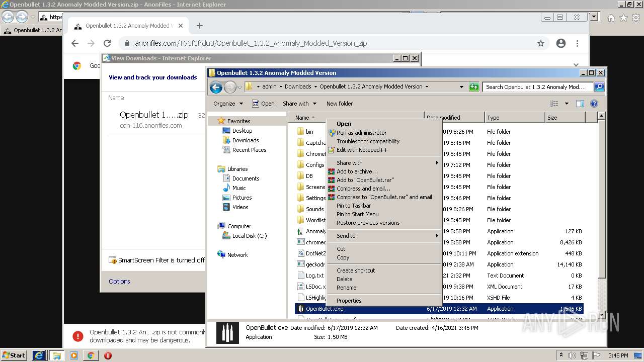Open the Explorer help question icon
Image resolution: width=644 pixels, height=362 pixels.
[594, 104]
